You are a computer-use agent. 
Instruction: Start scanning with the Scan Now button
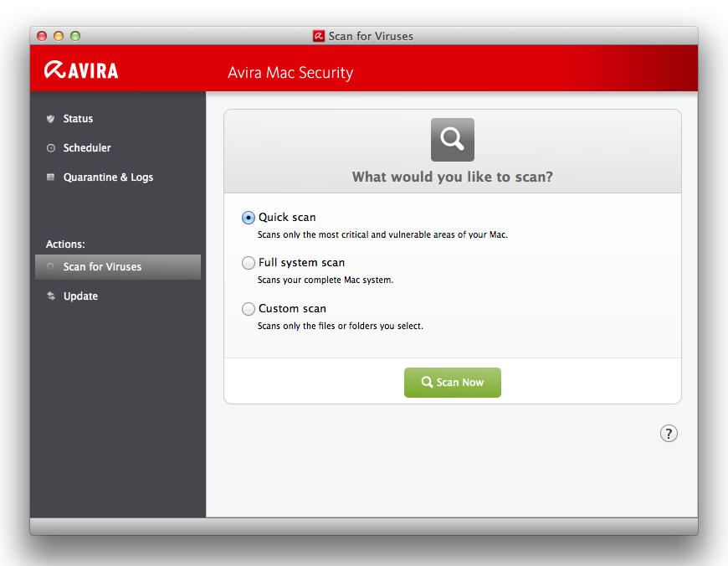452,383
